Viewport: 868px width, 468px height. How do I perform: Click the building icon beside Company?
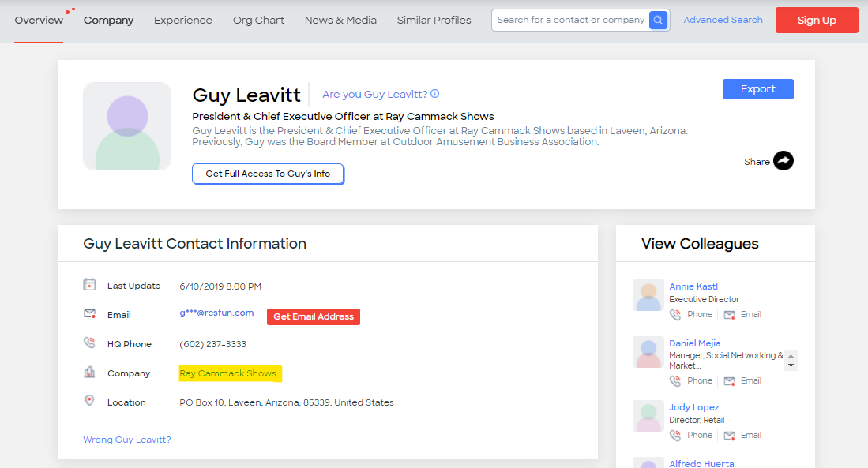coord(89,372)
